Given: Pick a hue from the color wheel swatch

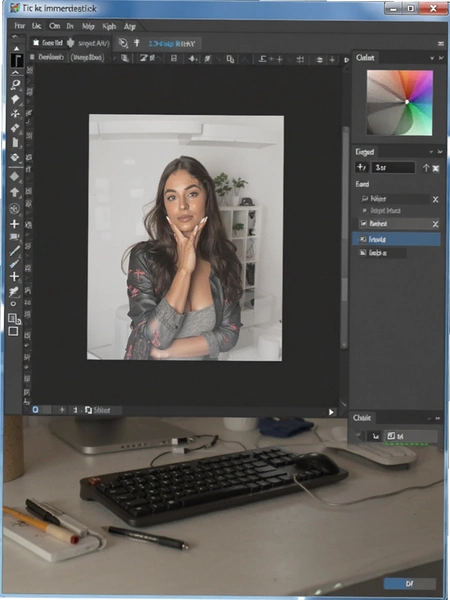Looking at the screenshot, I should tap(399, 103).
